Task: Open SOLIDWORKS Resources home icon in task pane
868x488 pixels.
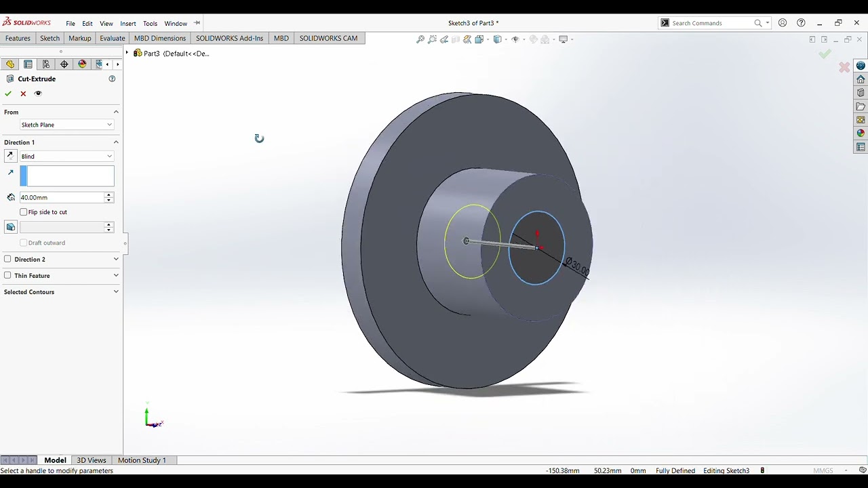Action: (x=861, y=79)
